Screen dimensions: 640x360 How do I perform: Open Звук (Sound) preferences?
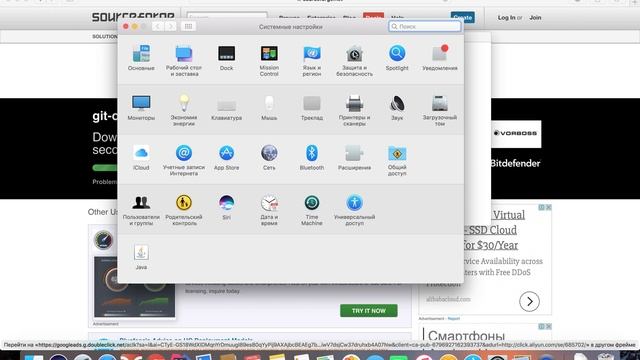pyautogui.click(x=397, y=108)
